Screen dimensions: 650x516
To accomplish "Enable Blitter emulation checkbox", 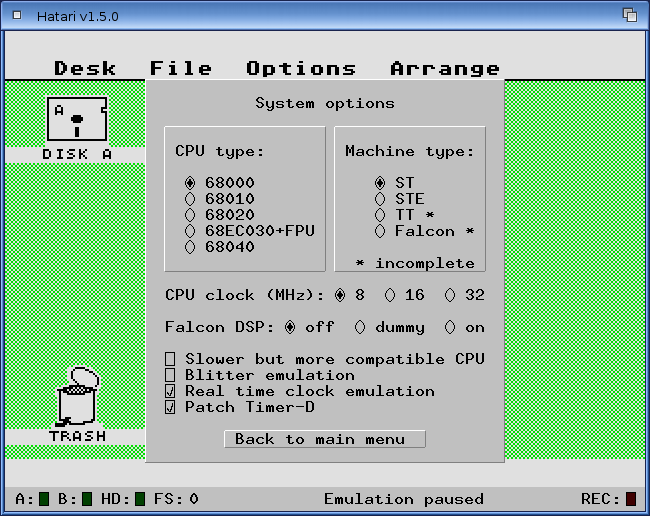I will pyautogui.click(x=170, y=375).
